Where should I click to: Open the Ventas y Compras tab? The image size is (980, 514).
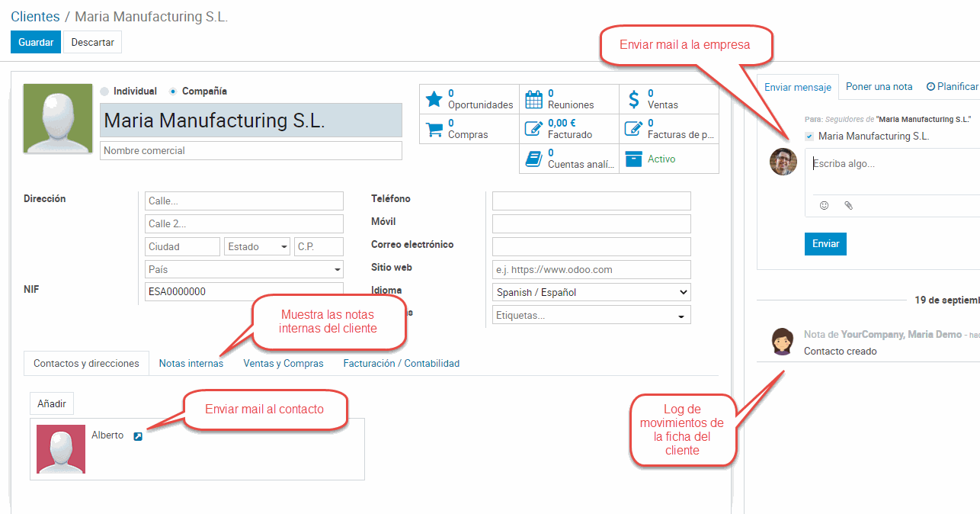tap(283, 364)
